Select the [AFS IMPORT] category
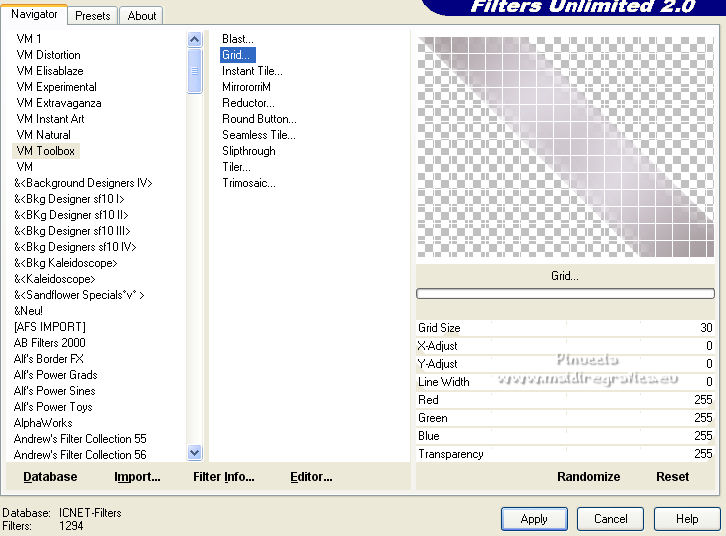 50,327
